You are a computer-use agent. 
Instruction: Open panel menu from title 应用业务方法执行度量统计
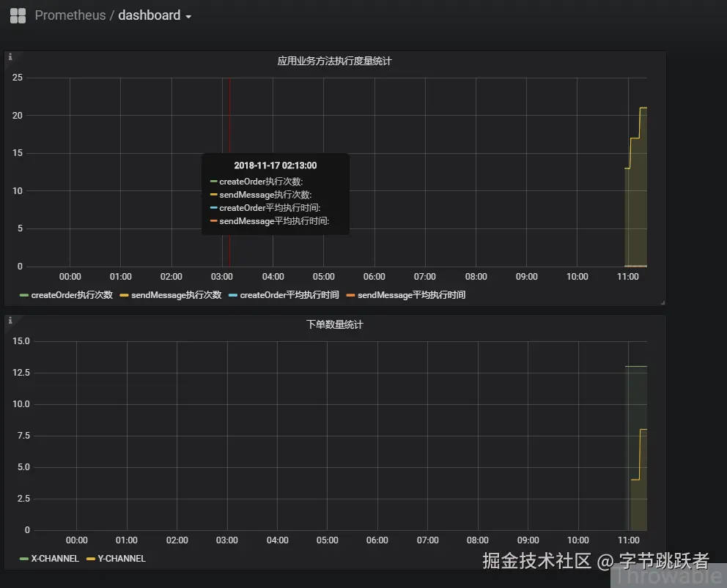pos(334,62)
